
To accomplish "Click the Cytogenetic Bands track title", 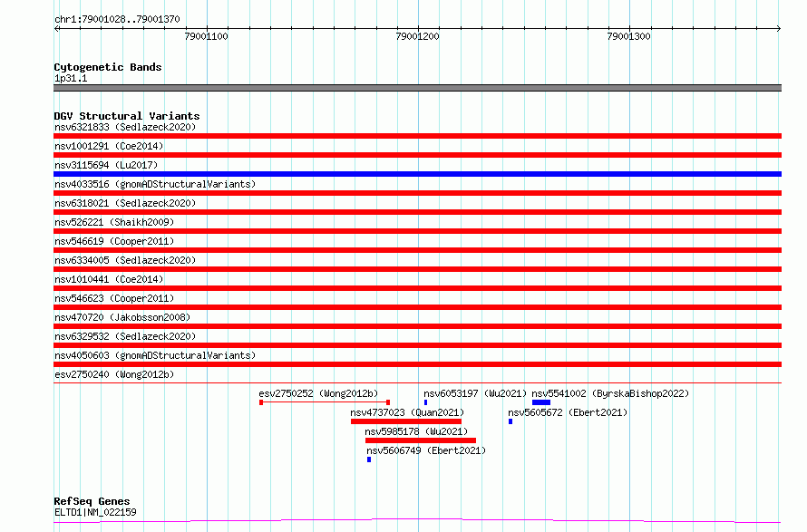I will click(108, 67).
